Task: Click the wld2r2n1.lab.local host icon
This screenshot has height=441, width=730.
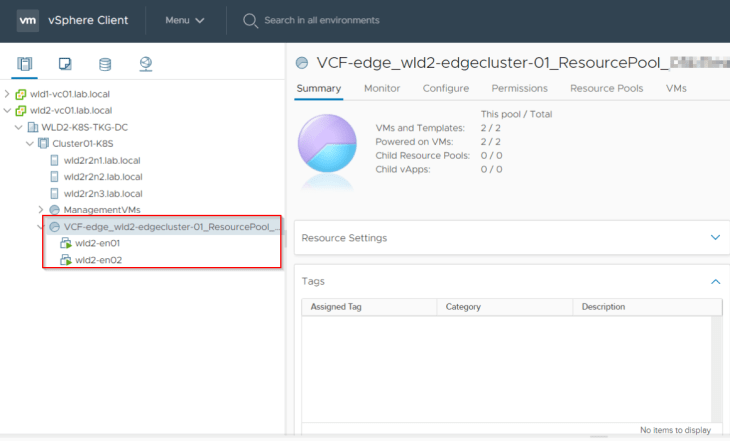Action: coord(54,160)
